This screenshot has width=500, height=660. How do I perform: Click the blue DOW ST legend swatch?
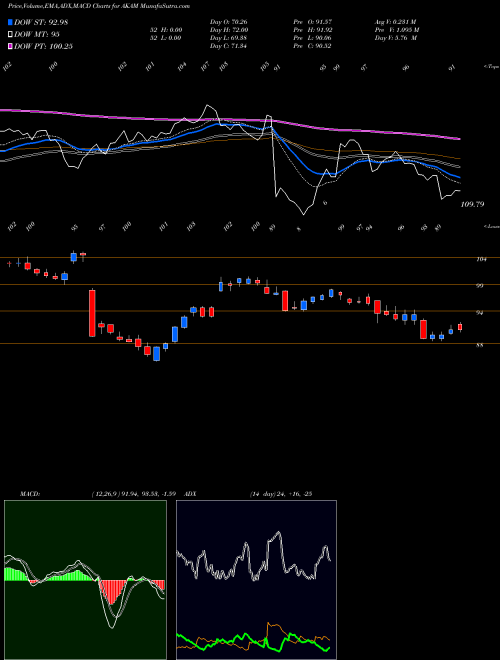click(10, 22)
